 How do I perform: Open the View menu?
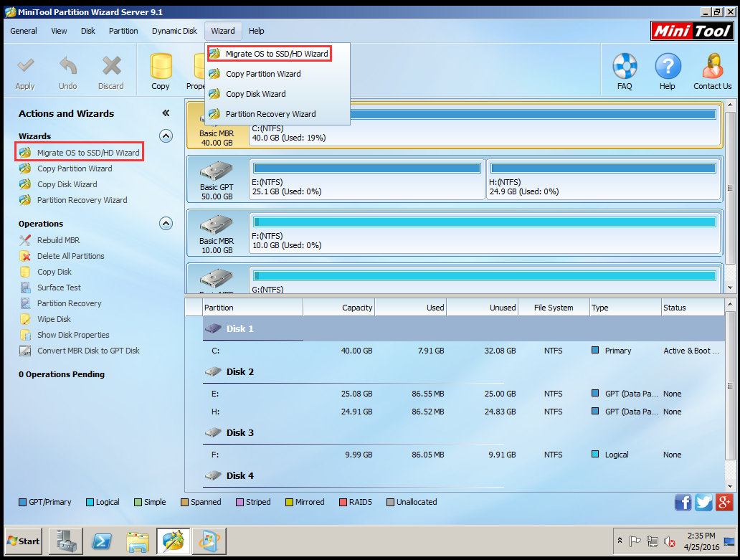pyautogui.click(x=59, y=31)
